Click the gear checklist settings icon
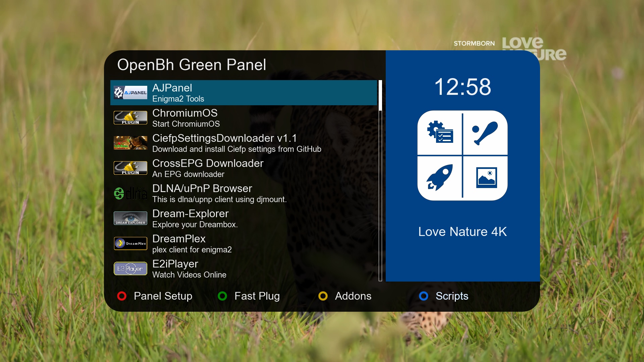 [440, 132]
